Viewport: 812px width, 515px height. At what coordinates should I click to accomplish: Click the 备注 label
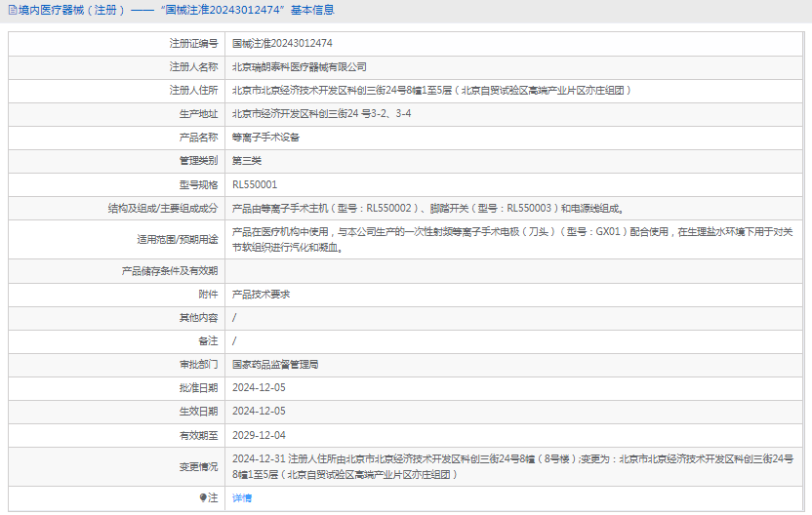[x=208, y=341]
